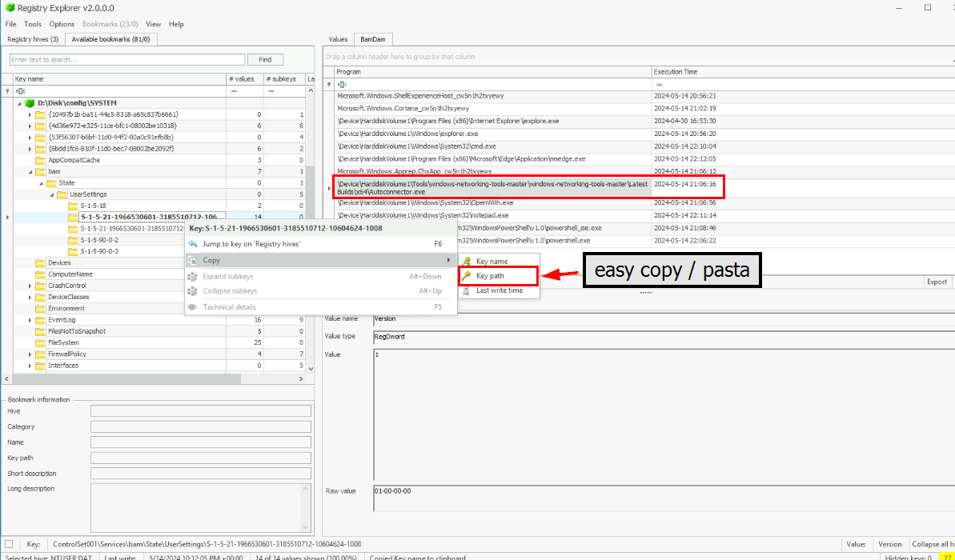955x560 pixels.
Task: Click the folder icon of FirewallPolicy key
Action: point(40,354)
